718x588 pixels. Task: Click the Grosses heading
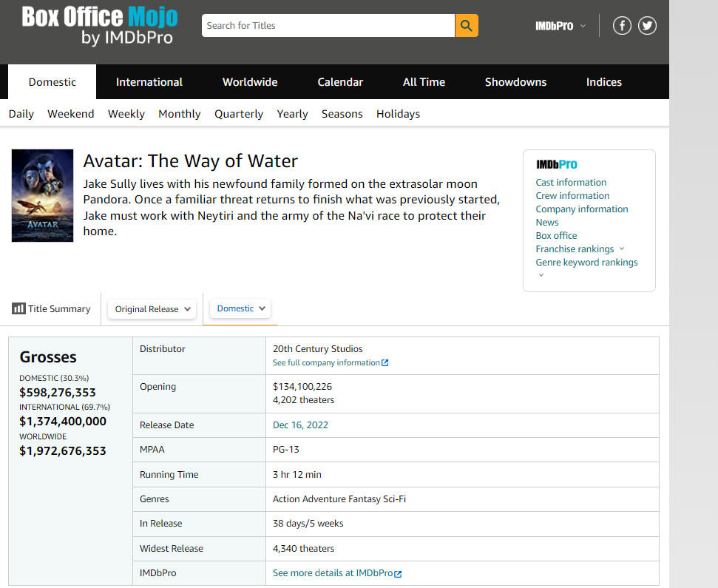tap(48, 357)
